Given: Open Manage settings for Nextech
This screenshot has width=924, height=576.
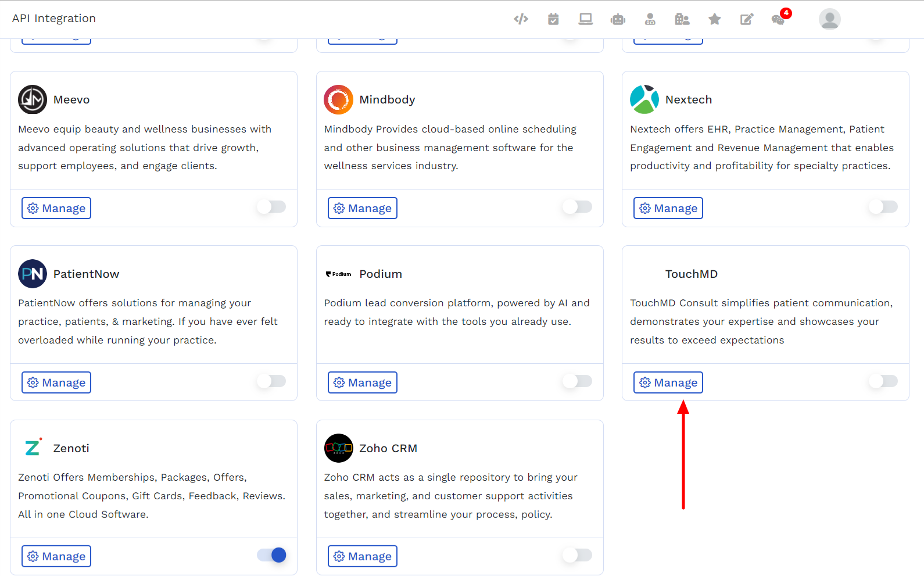Looking at the screenshot, I should (x=668, y=208).
